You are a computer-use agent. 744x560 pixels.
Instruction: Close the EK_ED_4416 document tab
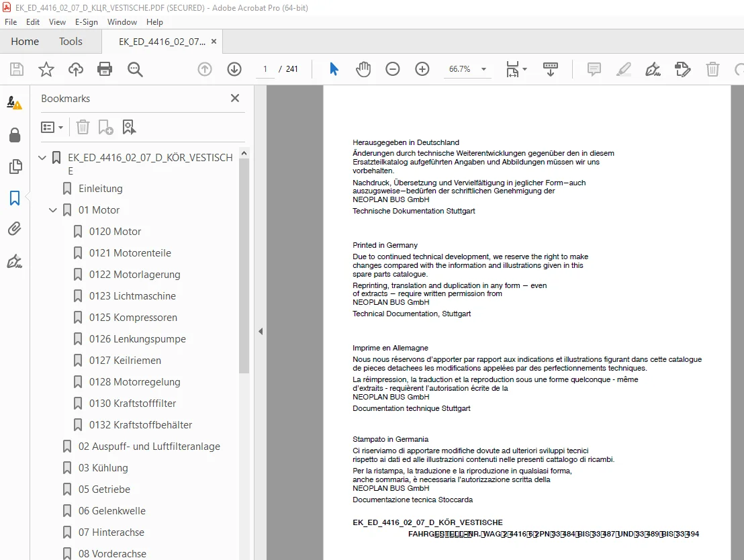click(x=214, y=41)
